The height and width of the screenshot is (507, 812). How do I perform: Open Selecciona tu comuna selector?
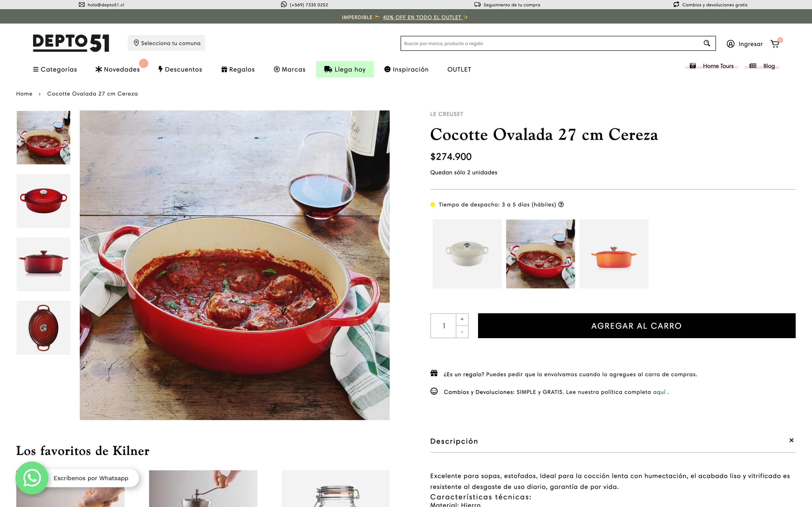tap(167, 43)
